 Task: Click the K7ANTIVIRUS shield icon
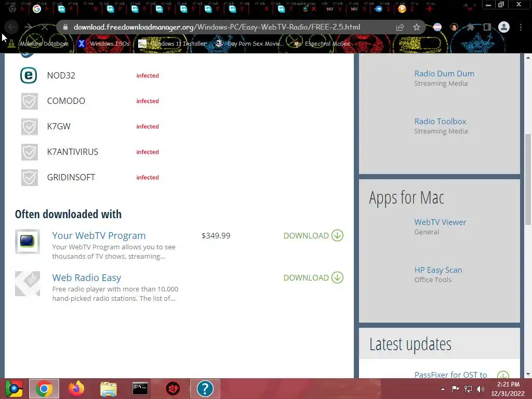30,152
